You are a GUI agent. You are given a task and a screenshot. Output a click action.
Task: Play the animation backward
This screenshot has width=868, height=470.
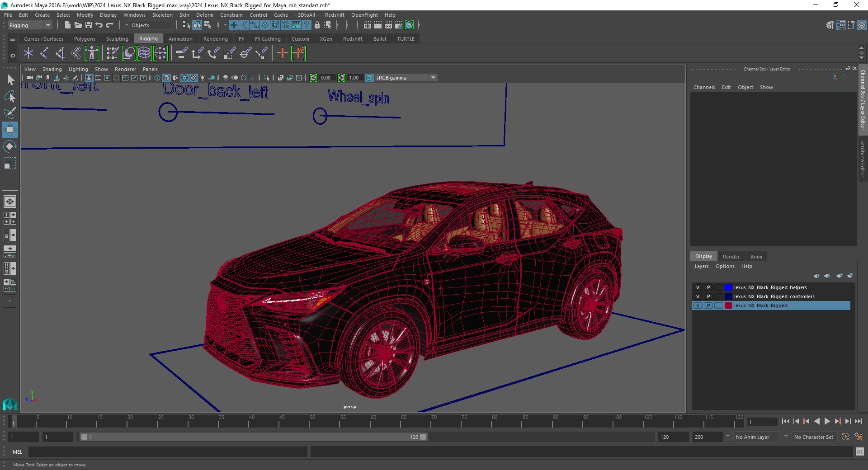(816, 421)
